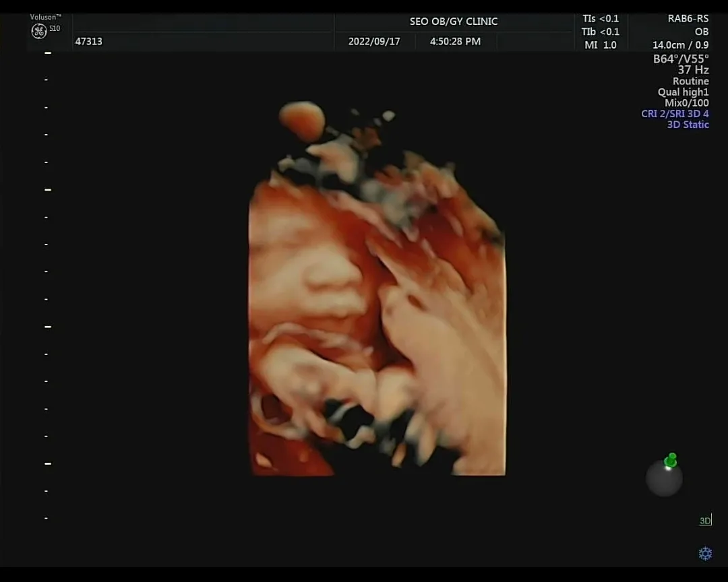Click the B64°/V55° angle setting
The image size is (728, 582).
681,59
